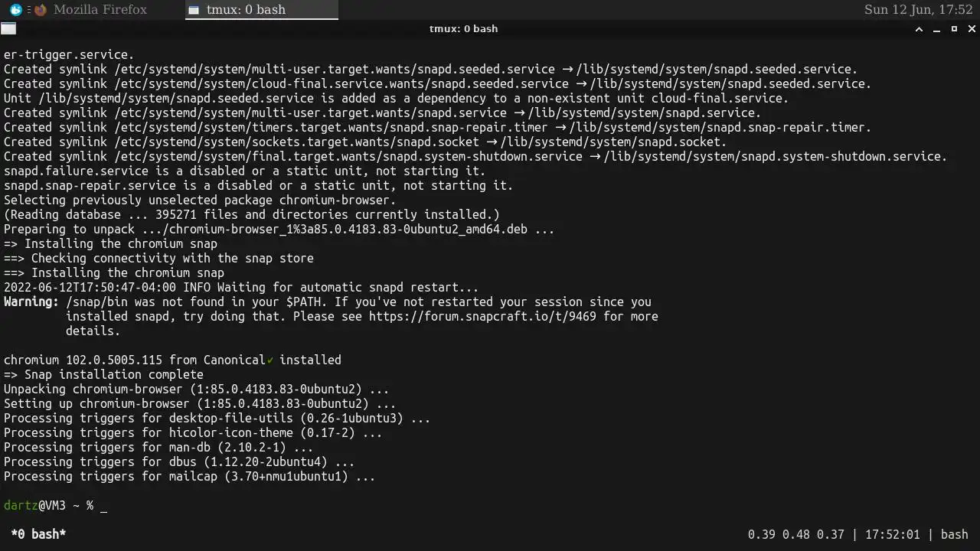Screen dimensions: 980x551
Task: Click the panel clock showing Sun 12 Jun
Action: (918, 10)
